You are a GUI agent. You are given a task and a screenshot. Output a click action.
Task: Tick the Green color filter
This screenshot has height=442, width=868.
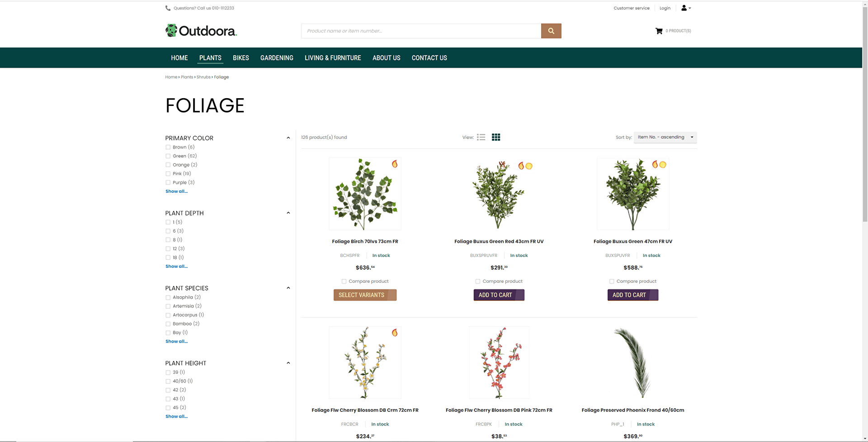click(x=168, y=156)
